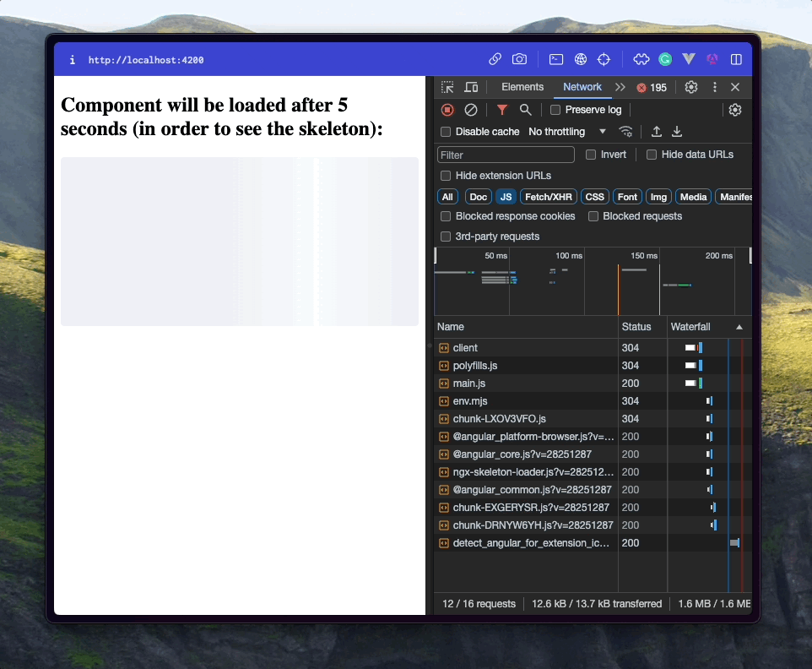Select the detect_angular_for_extension request row
This screenshot has height=669, width=812.
coord(593,543)
